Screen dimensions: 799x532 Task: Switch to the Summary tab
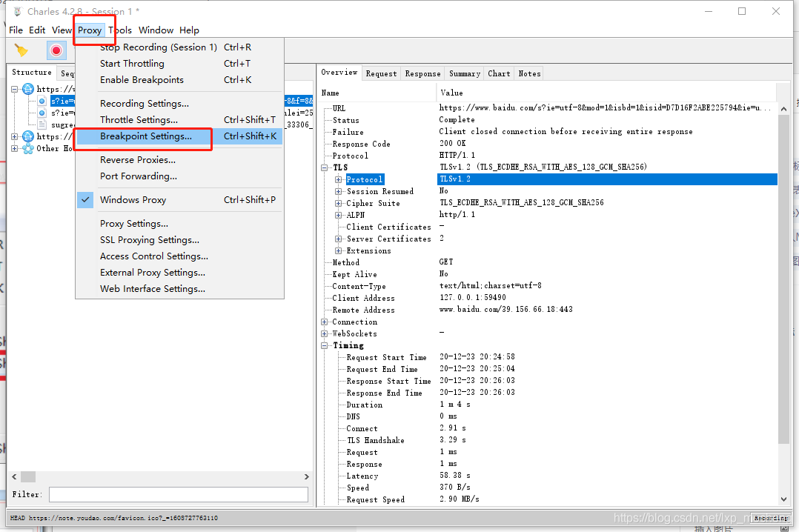pyautogui.click(x=465, y=74)
